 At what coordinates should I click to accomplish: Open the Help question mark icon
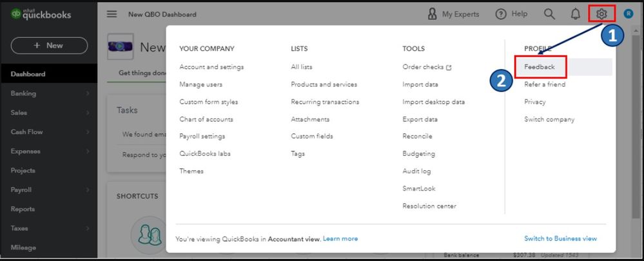[501, 14]
